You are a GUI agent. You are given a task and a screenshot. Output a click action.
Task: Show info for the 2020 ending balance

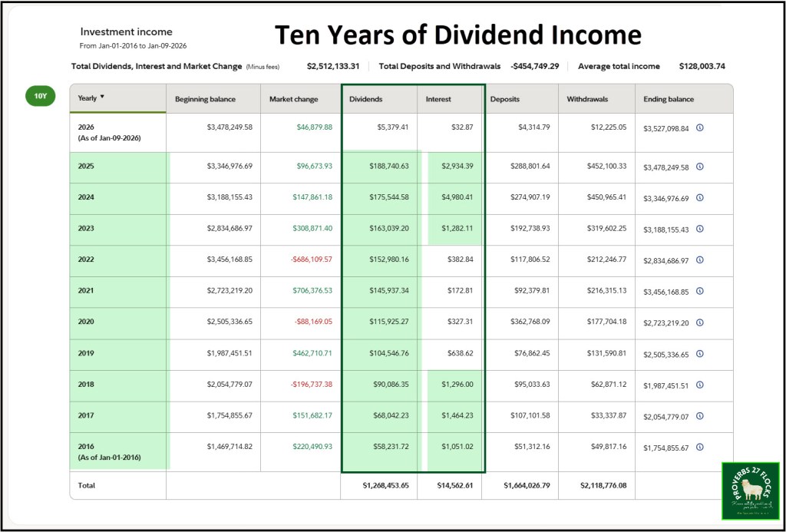(x=699, y=322)
